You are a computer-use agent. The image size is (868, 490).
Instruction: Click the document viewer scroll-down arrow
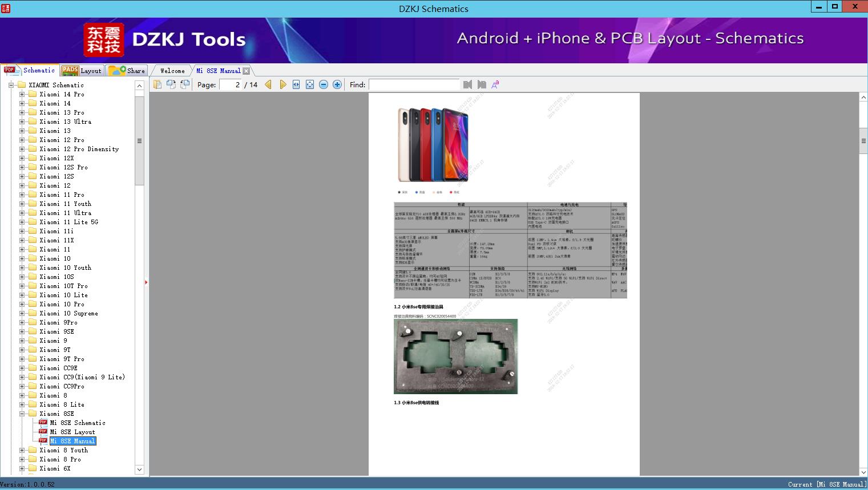pos(863,472)
